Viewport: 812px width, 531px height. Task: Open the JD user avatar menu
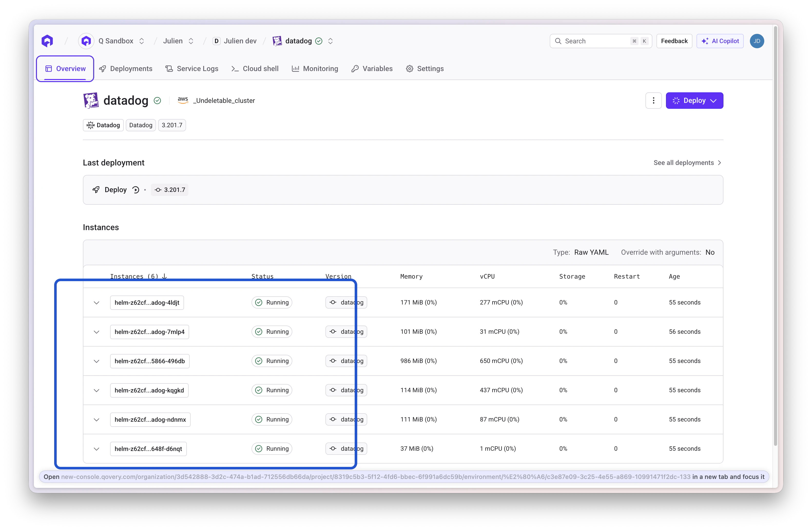757,41
